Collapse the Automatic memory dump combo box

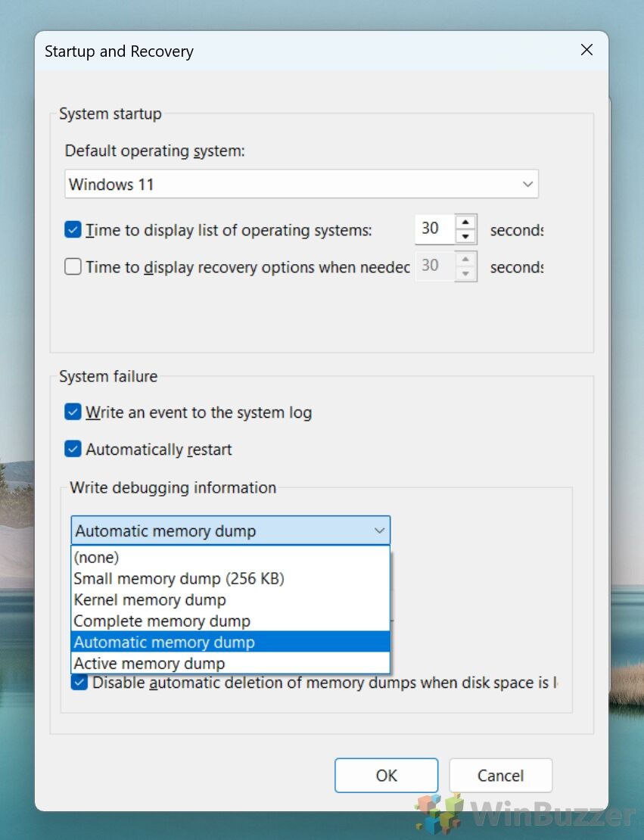(x=230, y=530)
